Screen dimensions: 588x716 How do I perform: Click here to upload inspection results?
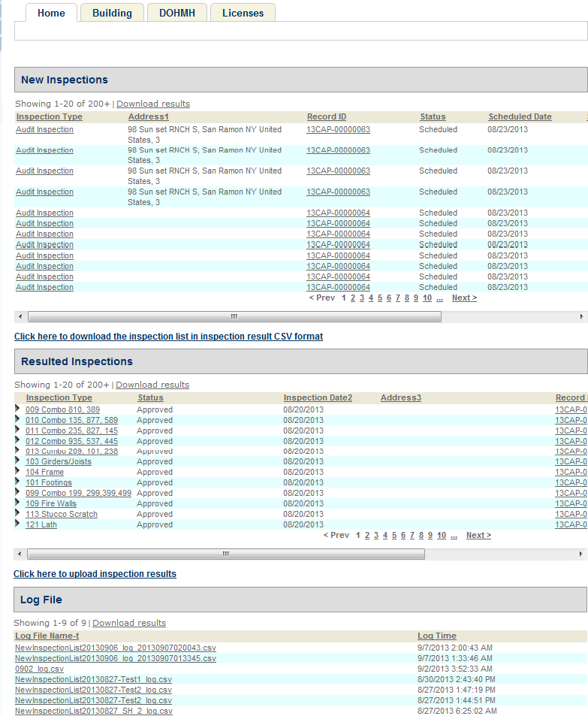click(95, 574)
